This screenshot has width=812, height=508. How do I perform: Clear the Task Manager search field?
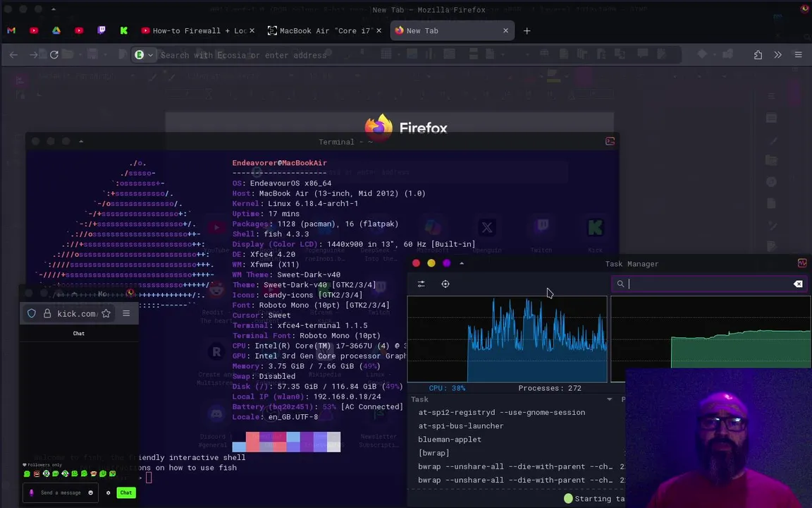coord(798,284)
